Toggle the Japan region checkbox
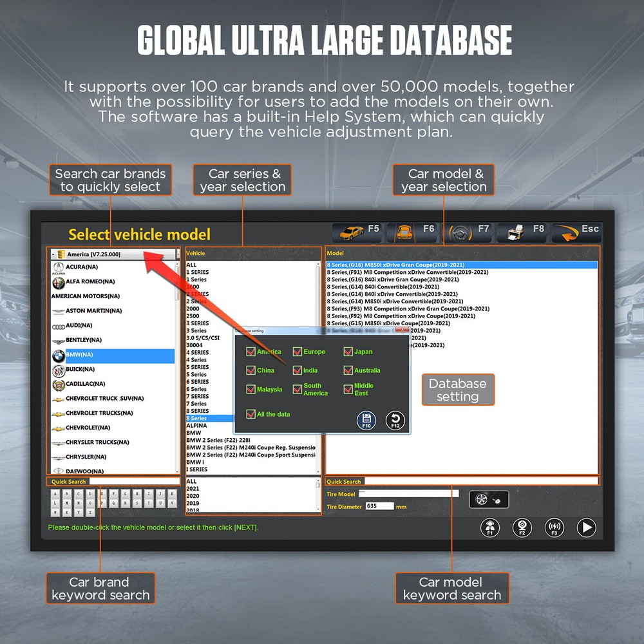Viewport: 644px width, 644px height. pyautogui.click(x=348, y=352)
